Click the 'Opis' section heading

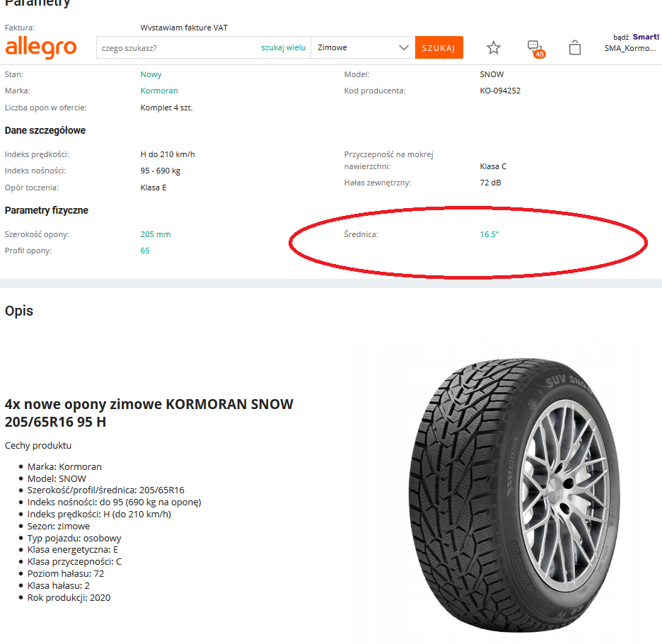[19, 311]
